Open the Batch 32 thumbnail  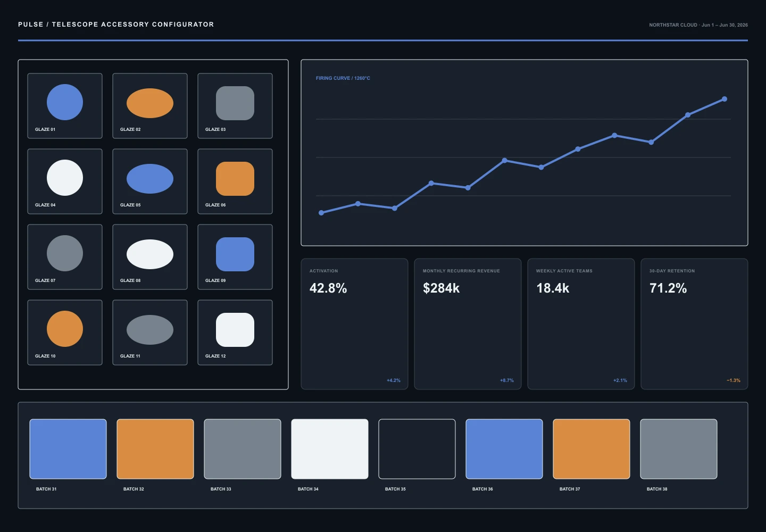[x=155, y=449]
